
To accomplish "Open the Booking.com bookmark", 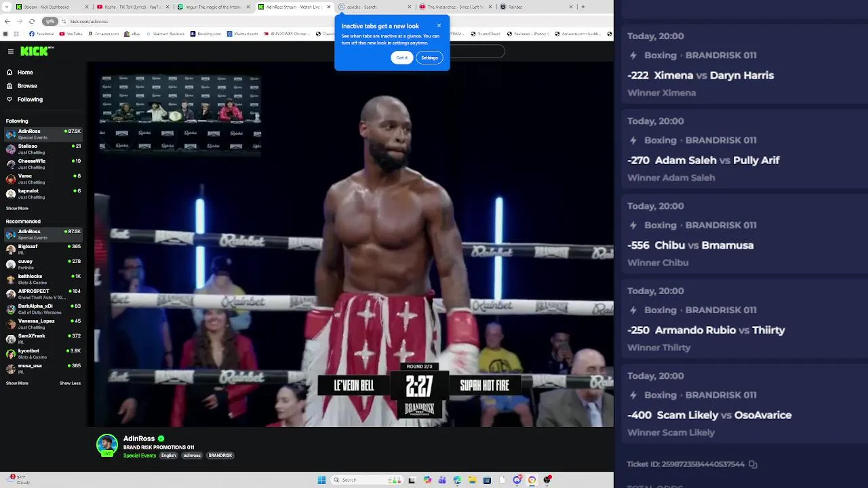I will [x=205, y=33].
